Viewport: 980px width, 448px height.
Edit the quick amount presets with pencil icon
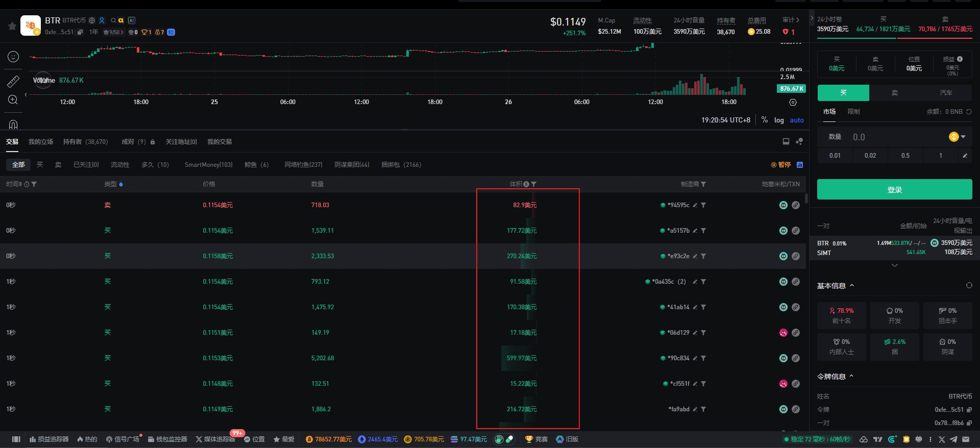pos(965,156)
